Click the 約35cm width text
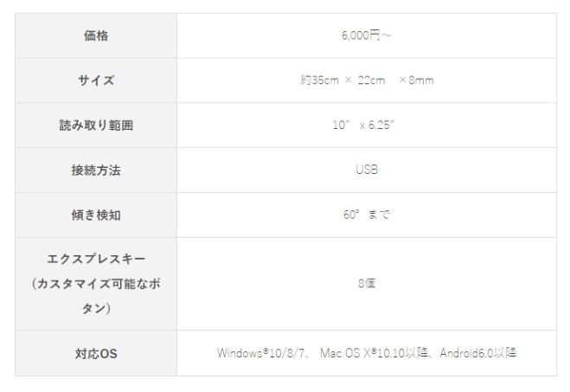This screenshot has width=570, height=392. tap(317, 80)
